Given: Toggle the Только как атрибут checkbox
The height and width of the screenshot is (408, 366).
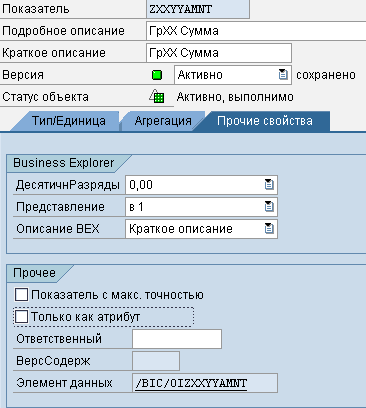Looking at the screenshot, I should (x=21, y=317).
